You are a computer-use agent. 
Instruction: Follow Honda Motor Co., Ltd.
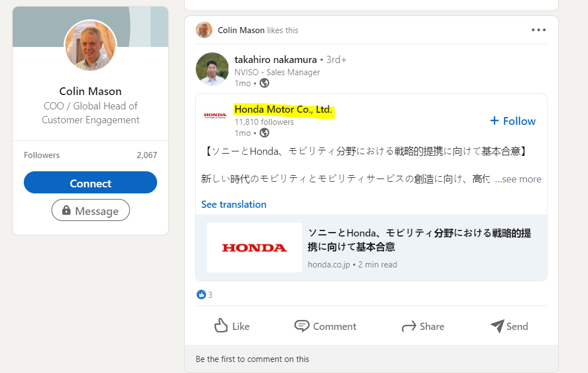tap(512, 121)
